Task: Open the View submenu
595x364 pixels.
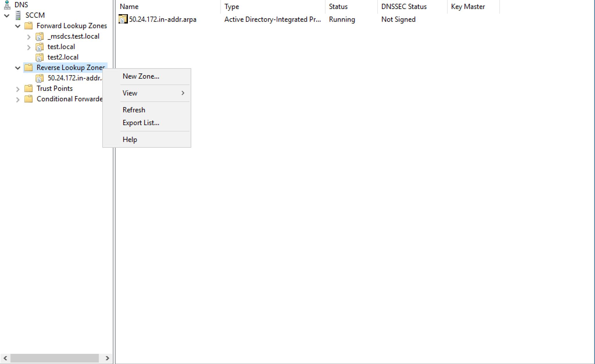Action: click(130, 93)
